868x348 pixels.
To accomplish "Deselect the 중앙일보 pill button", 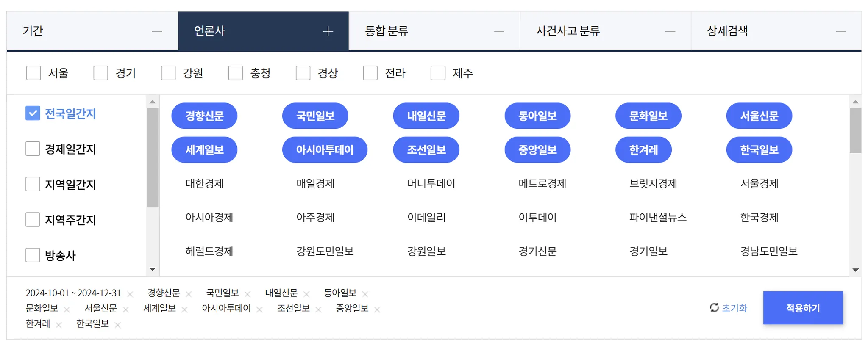I will click(537, 149).
